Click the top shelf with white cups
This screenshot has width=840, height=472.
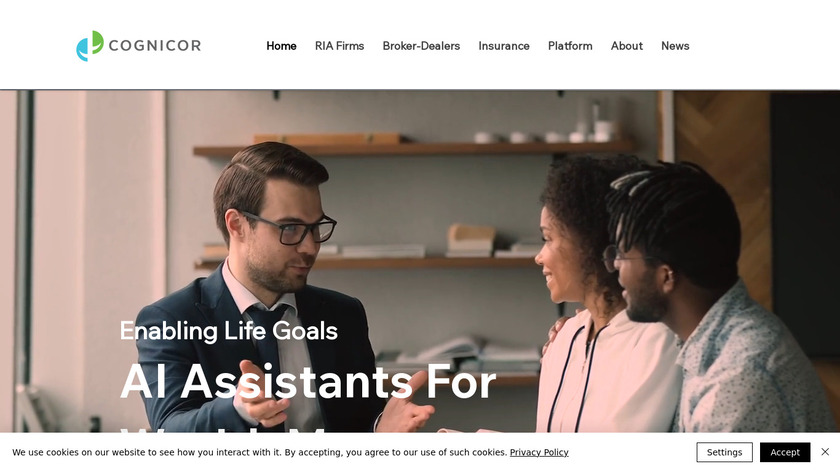[412, 146]
